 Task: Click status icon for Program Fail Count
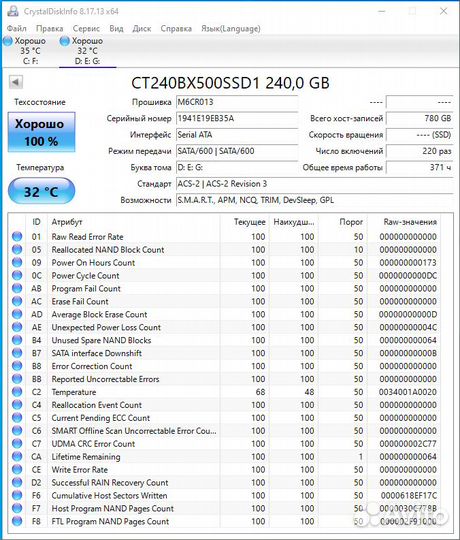tap(17, 288)
